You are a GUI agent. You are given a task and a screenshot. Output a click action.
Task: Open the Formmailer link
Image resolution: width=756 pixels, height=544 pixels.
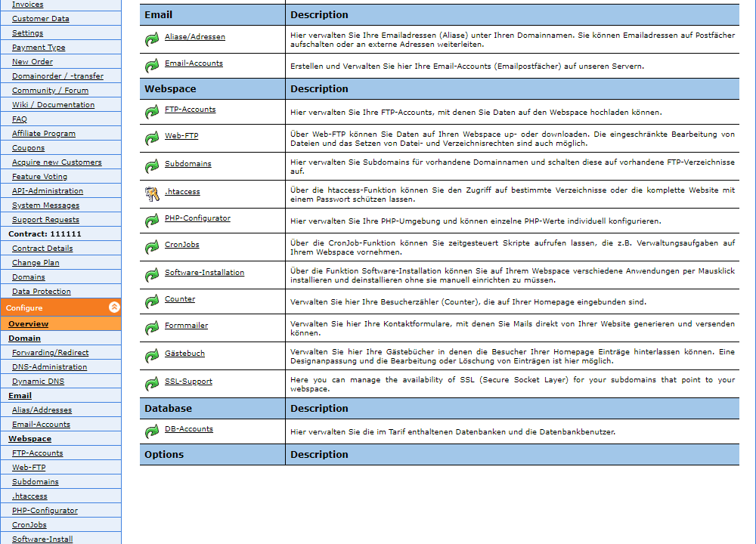tap(186, 326)
